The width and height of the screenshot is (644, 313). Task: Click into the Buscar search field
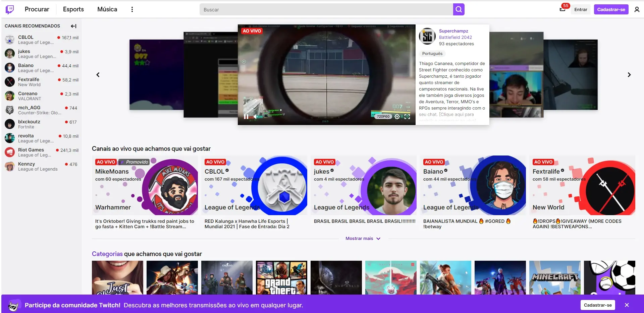point(325,10)
